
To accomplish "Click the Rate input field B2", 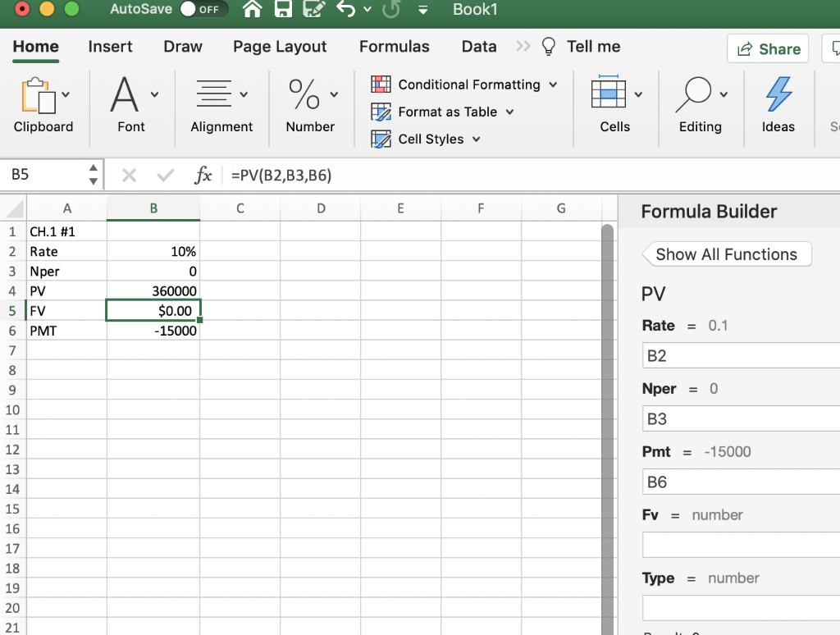I will pyautogui.click(x=741, y=356).
